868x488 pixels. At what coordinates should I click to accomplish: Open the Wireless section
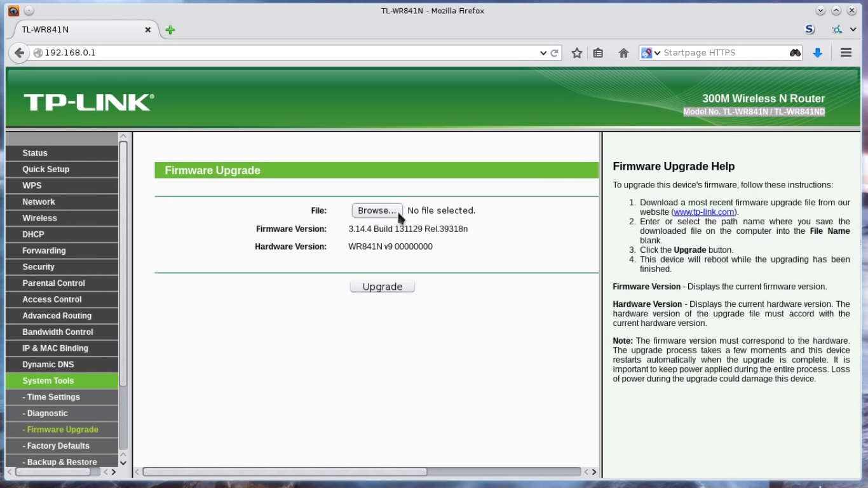tap(62, 218)
